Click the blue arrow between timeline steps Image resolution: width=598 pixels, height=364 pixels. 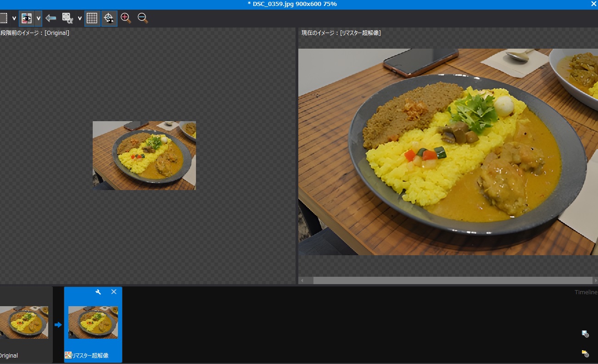[x=58, y=325]
